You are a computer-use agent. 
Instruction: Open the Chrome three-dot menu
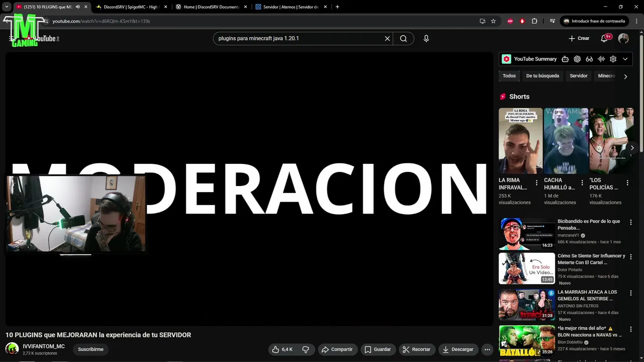click(636, 21)
